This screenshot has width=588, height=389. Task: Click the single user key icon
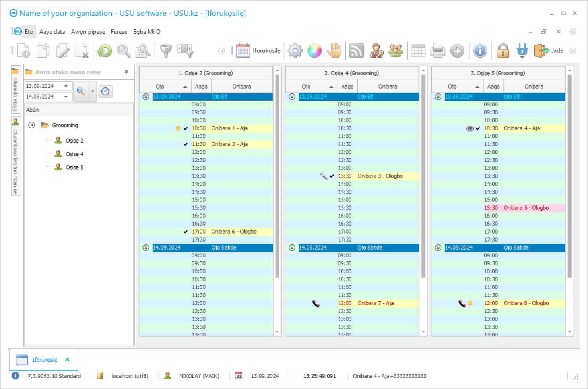tap(376, 51)
